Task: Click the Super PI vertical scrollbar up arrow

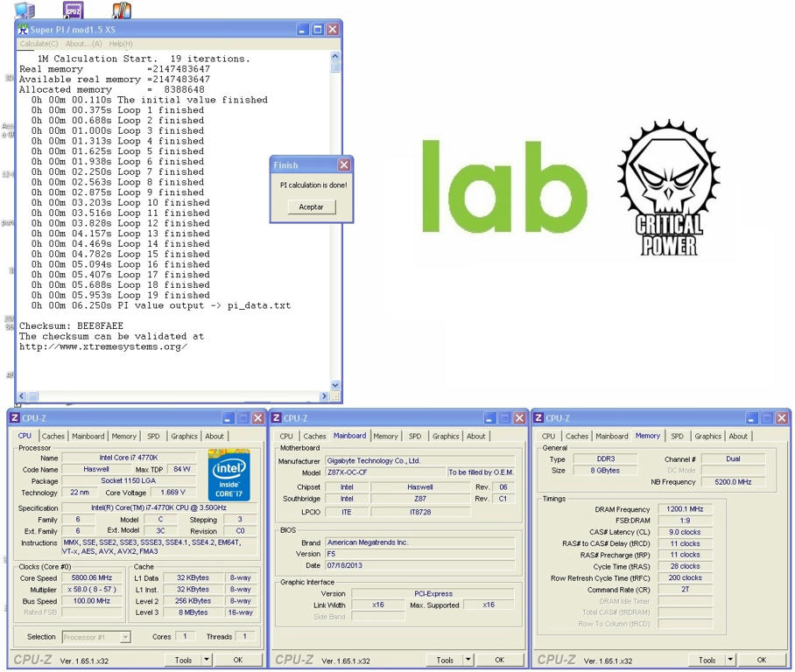Action: pyautogui.click(x=335, y=56)
